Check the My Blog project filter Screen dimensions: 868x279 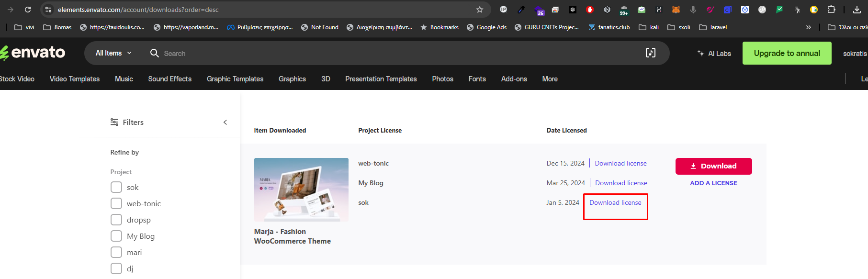[x=116, y=236]
